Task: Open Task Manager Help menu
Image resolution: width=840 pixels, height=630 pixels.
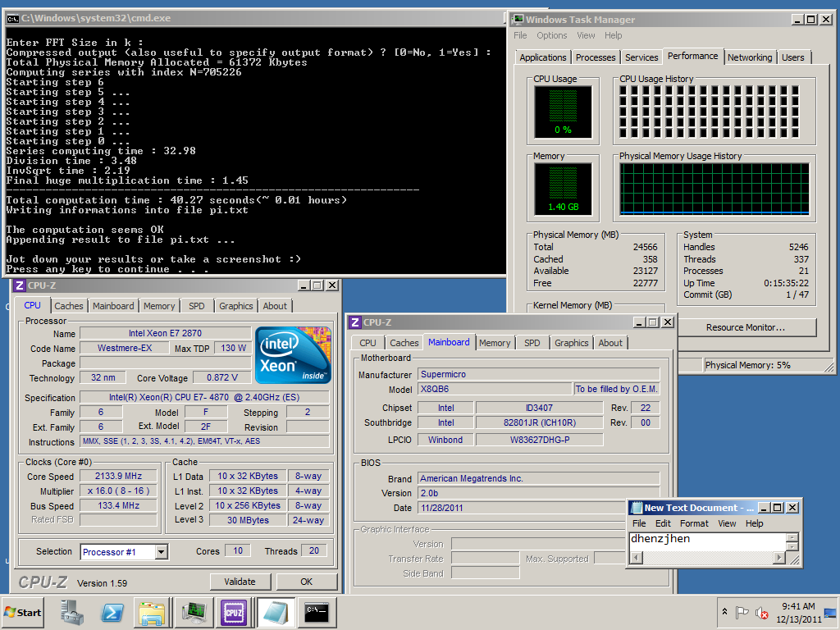Action: pos(614,35)
